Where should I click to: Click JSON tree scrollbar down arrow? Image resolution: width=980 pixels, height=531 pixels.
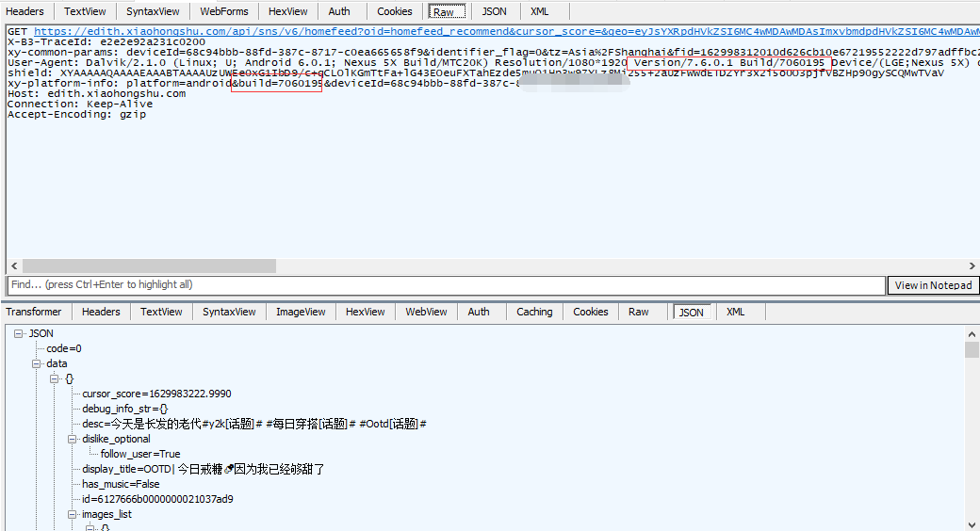point(972,524)
